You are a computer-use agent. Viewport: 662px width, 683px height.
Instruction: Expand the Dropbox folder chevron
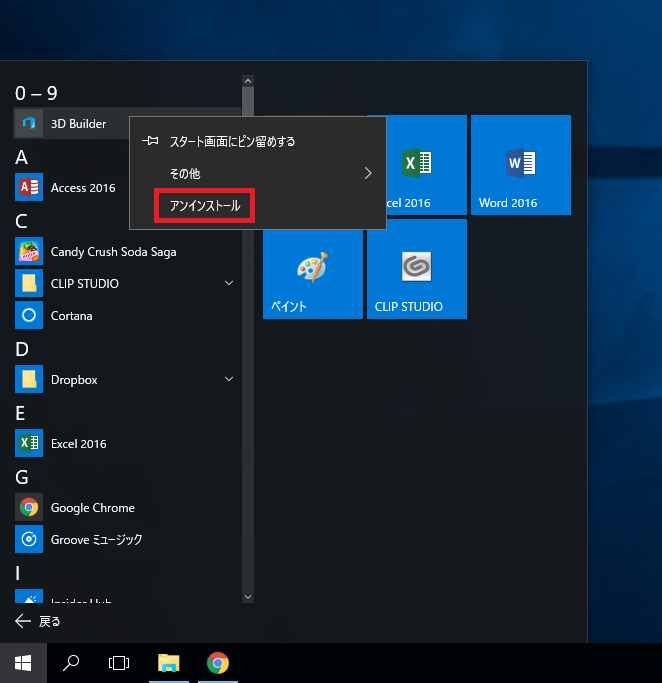click(x=229, y=380)
